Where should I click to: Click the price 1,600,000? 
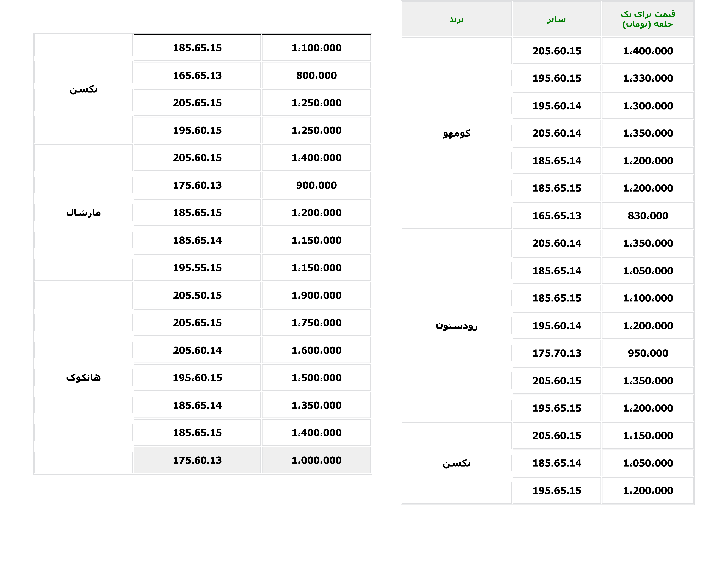[x=316, y=350]
